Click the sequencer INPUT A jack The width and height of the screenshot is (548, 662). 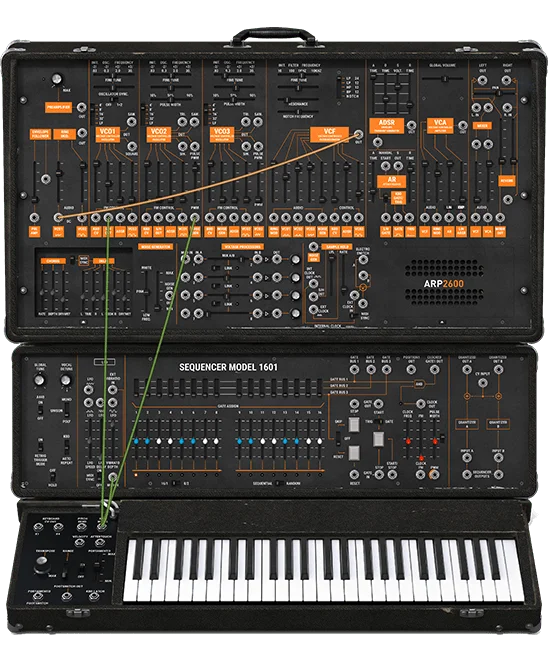pos(467,458)
